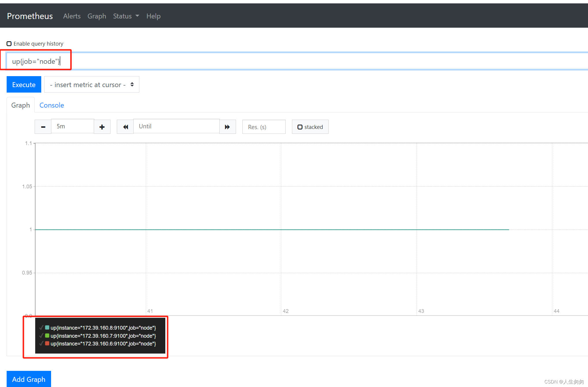
Task: Toggle checkmark for the 172.39.160.6 series
Action: pos(41,343)
